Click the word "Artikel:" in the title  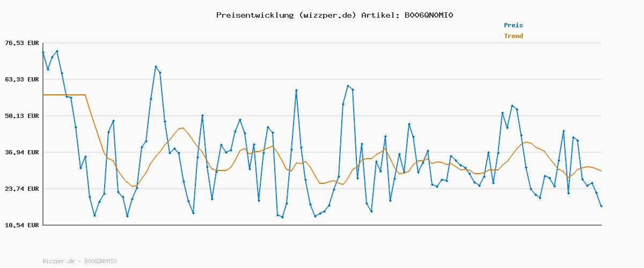(380, 15)
